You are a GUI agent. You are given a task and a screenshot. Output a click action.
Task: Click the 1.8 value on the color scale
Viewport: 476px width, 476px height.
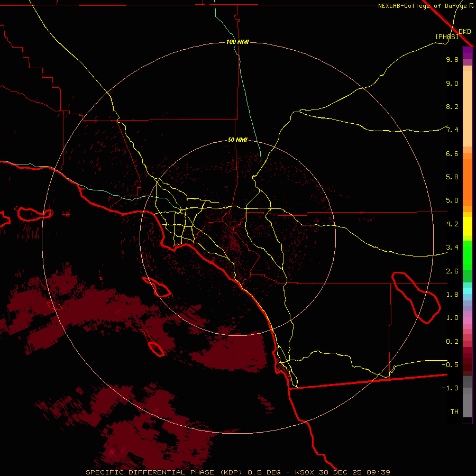click(452, 295)
